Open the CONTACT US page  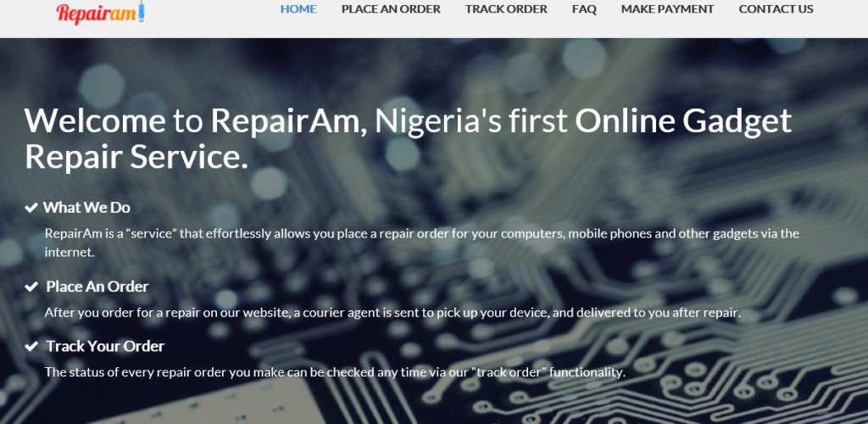coord(776,9)
